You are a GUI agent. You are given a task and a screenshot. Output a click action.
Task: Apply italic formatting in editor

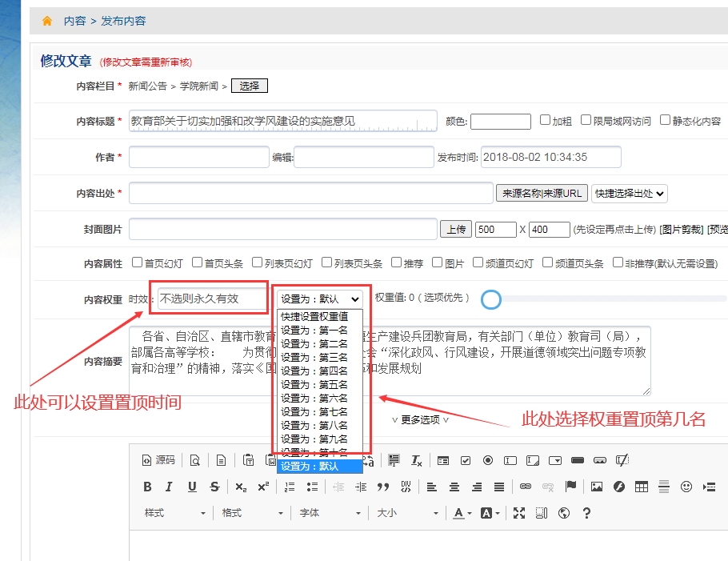click(x=169, y=487)
